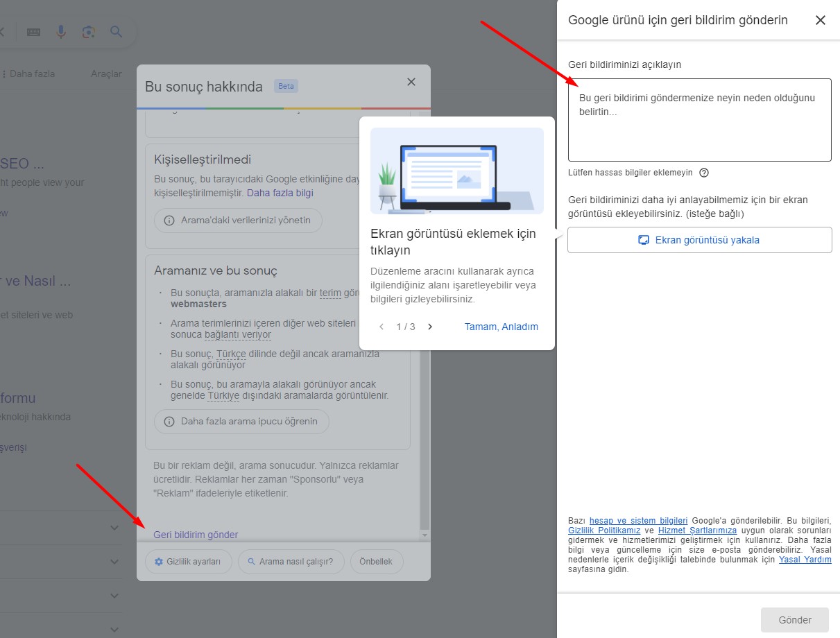This screenshot has height=638, width=840.
Task: Click the voice search microphone icon
Action: [x=61, y=32]
